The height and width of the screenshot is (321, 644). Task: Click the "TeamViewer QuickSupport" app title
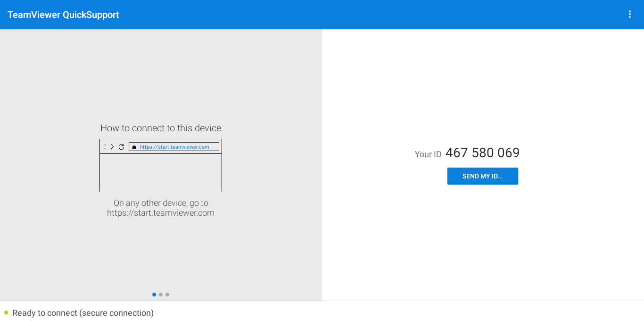tap(63, 15)
